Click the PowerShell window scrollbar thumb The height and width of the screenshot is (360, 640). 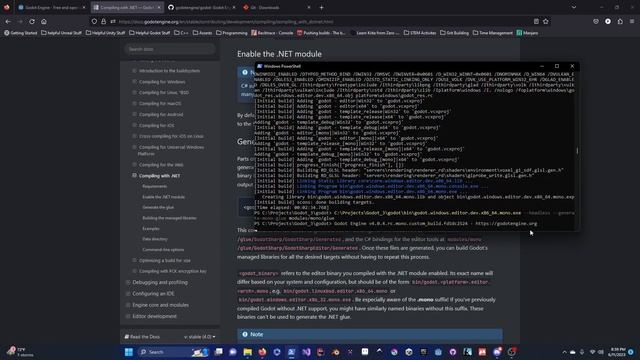577,151
